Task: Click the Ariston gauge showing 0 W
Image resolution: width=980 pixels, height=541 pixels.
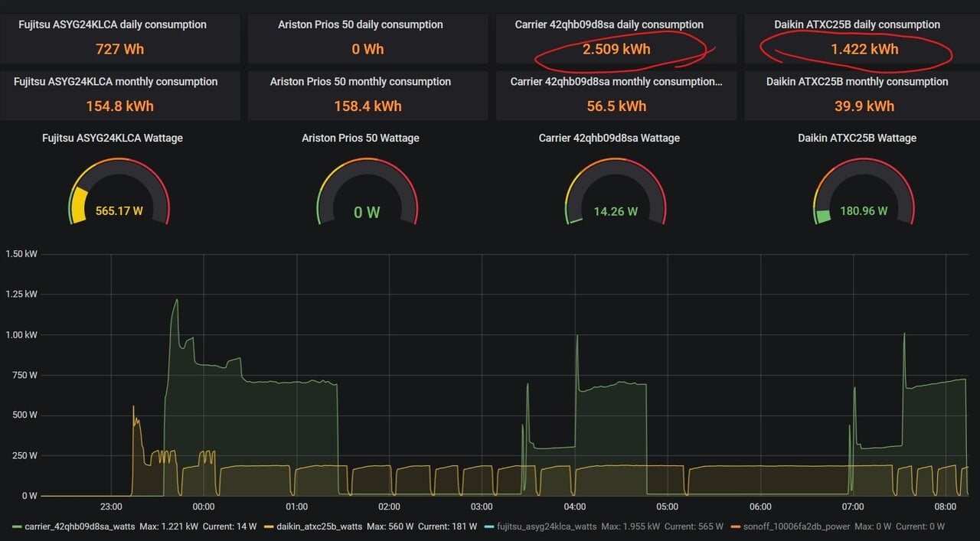Action: click(x=367, y=191)
